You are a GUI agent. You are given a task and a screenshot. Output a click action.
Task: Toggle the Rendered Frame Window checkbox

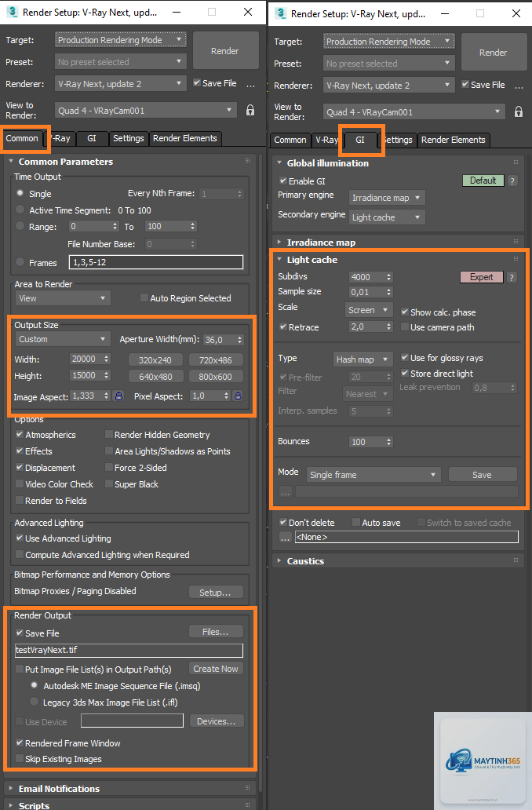pyautogui.click(x=20, y=742)
